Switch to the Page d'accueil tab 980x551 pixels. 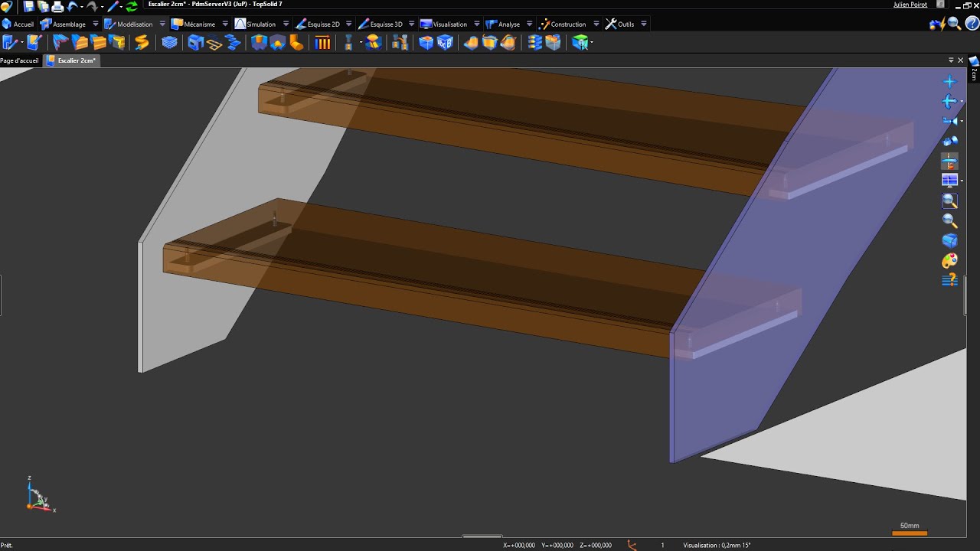tap(20, 60)
